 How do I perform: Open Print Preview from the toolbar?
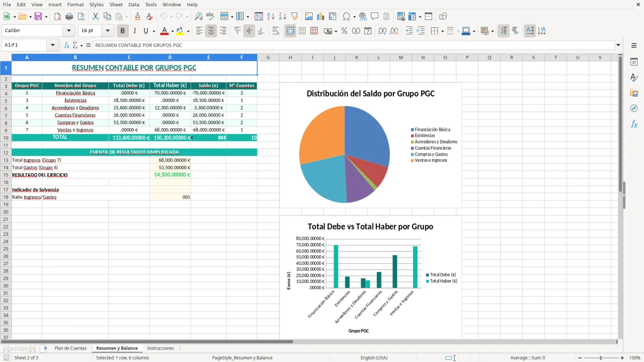pos(81,17)
